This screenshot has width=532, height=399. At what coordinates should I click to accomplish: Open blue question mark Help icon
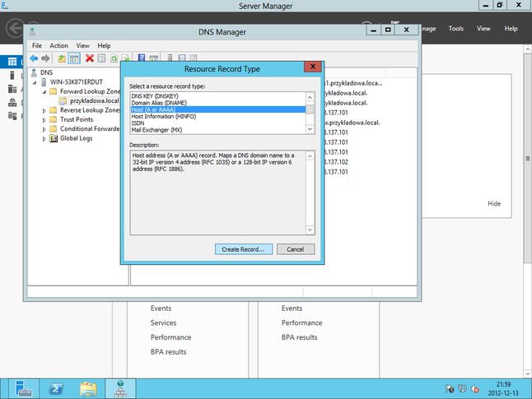tap(142, 58)
